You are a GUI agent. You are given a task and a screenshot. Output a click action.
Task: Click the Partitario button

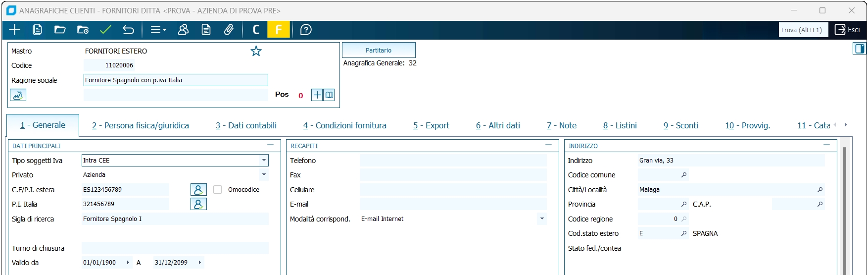pos(379,50)
